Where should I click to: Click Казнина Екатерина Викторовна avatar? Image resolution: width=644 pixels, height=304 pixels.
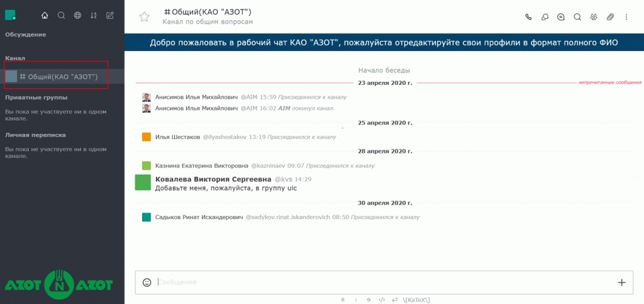coord(147,166)
